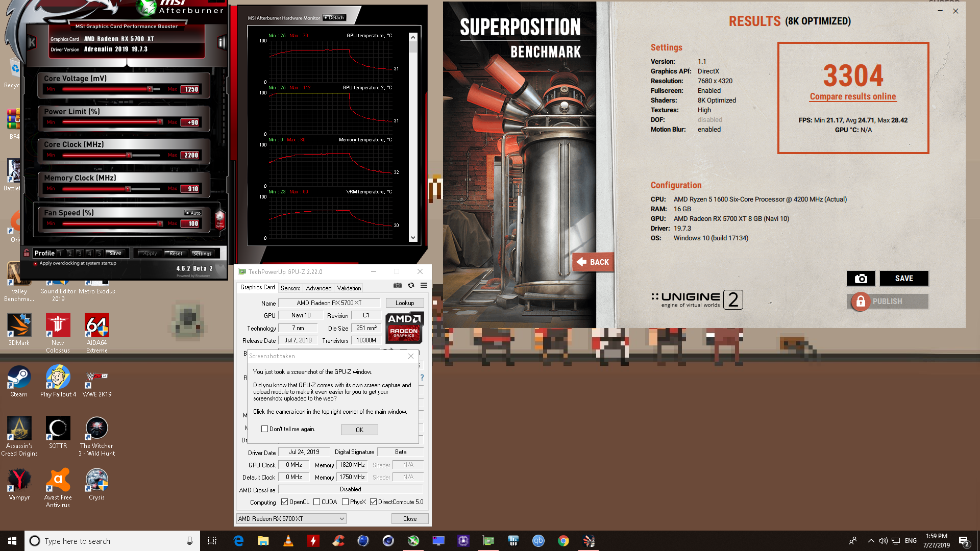
Task: Click the taskbar volume icon
Action: click(883, 541)
